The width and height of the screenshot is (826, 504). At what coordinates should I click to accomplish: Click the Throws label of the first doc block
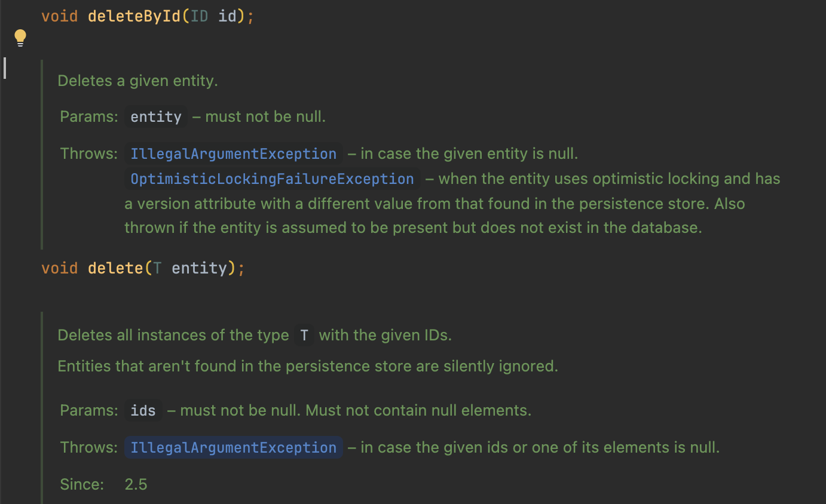coord(88,153)
